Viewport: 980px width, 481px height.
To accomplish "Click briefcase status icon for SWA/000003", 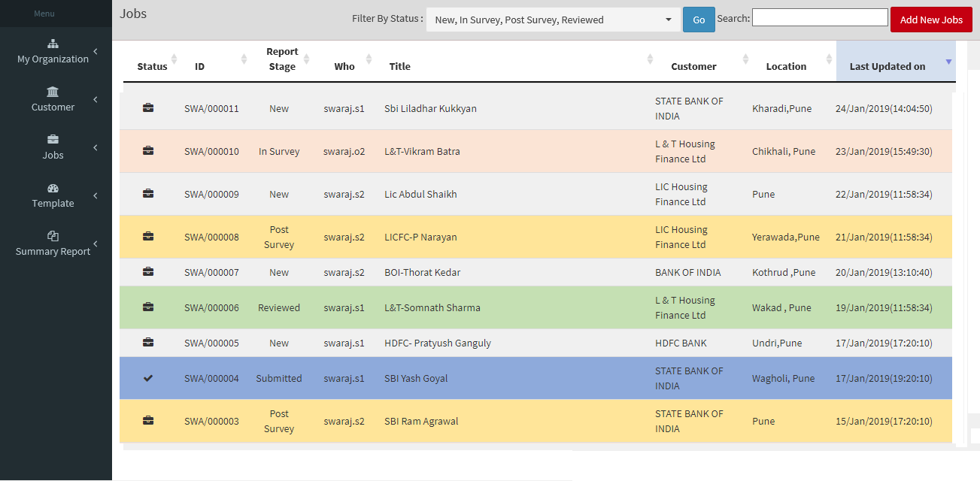I will click(x=148, y=421).
